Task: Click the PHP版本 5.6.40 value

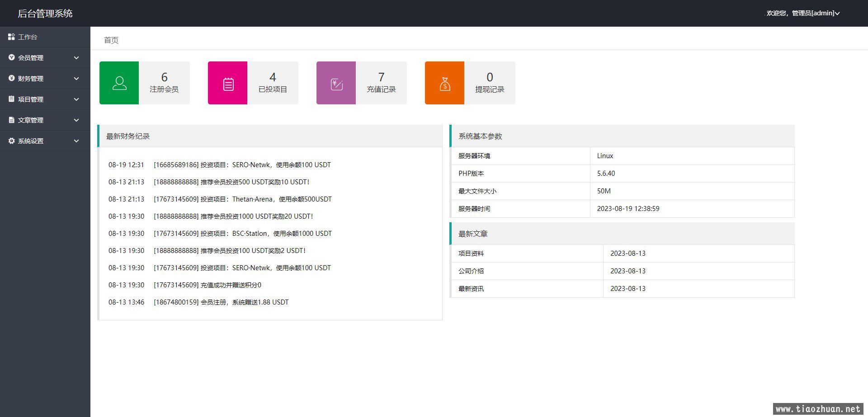Action: (606, 173)
